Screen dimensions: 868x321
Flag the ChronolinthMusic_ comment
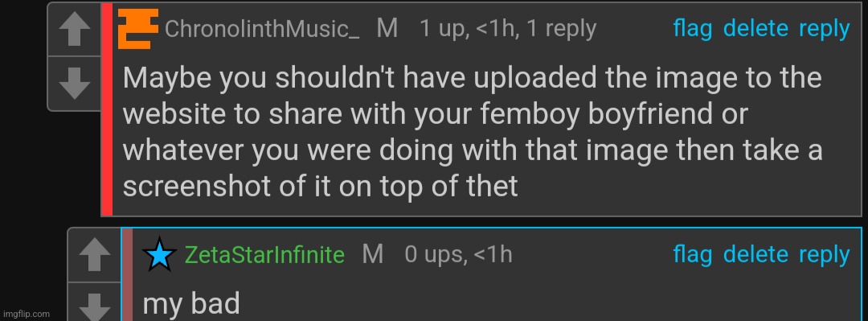coord(693,29)
